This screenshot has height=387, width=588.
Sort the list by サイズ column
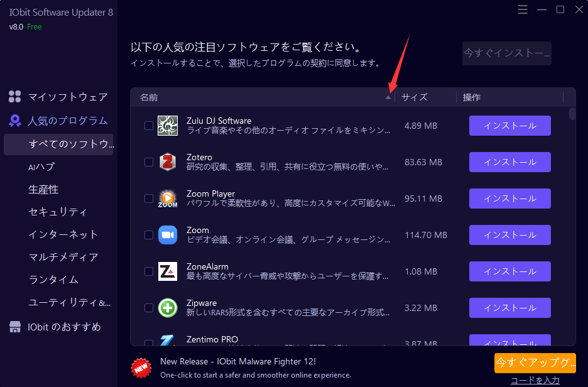[x=415, y=97]
